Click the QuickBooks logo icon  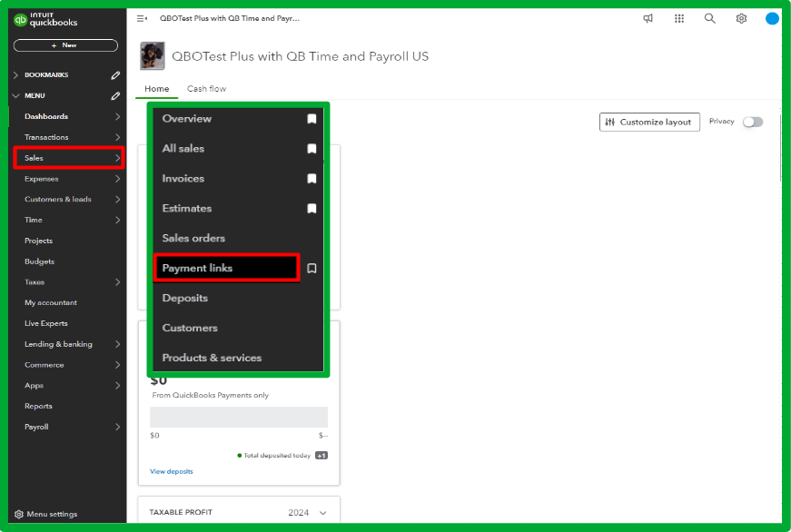click(x=20, y=20)
